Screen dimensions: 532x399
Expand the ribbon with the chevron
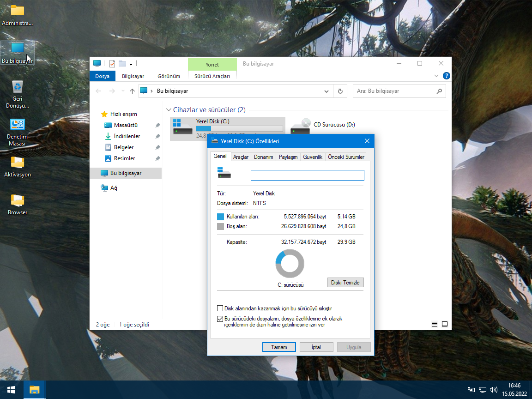tap(436, 76)
